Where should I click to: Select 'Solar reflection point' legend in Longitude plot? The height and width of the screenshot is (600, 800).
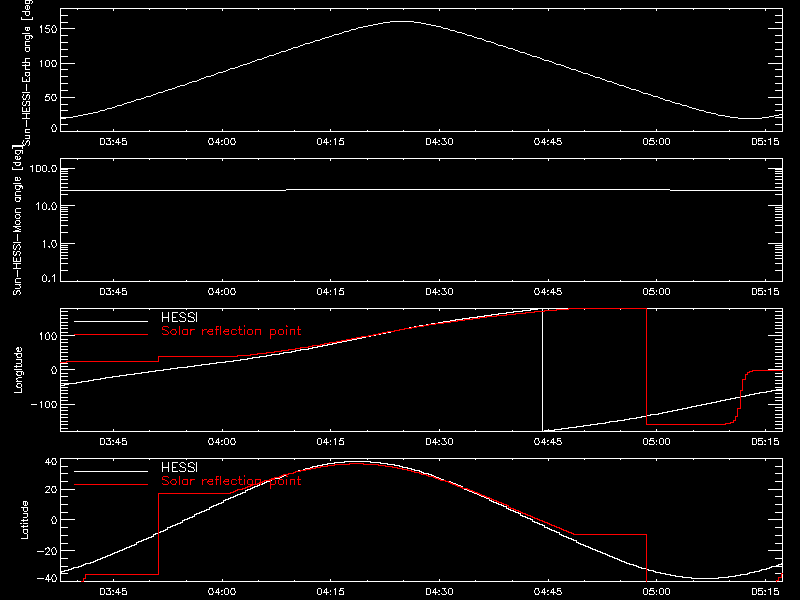tap(231, 331)
